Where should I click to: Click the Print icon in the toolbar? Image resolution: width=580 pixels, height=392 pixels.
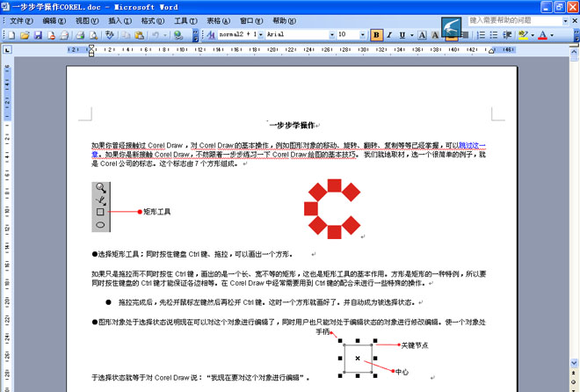(78, 35)
